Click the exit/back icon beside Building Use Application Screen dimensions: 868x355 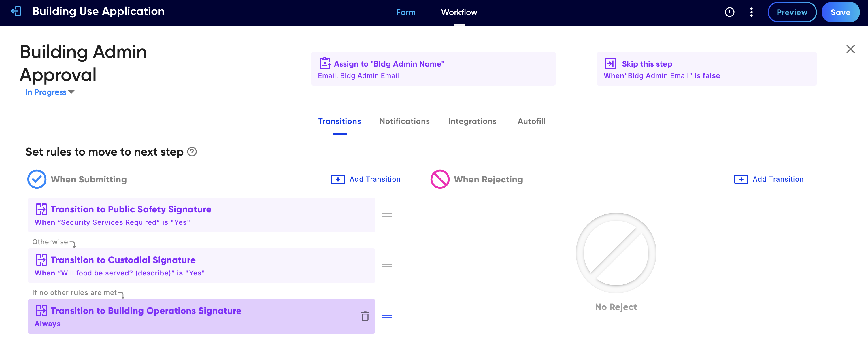coord(16,12)
